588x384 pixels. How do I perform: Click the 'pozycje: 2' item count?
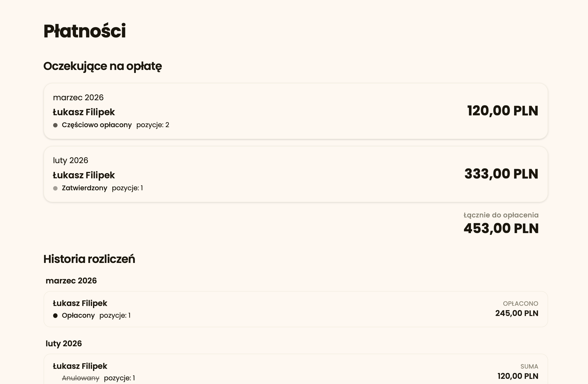[x=153, y=125]
